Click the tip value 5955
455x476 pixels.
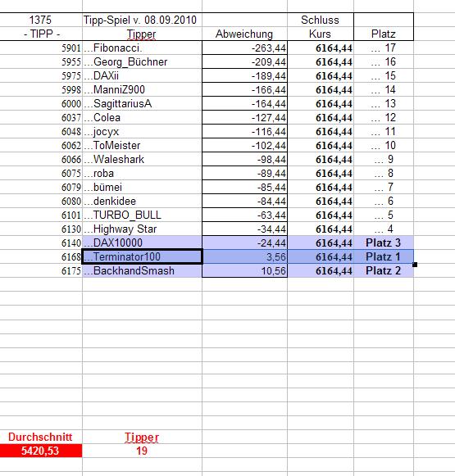71,62
